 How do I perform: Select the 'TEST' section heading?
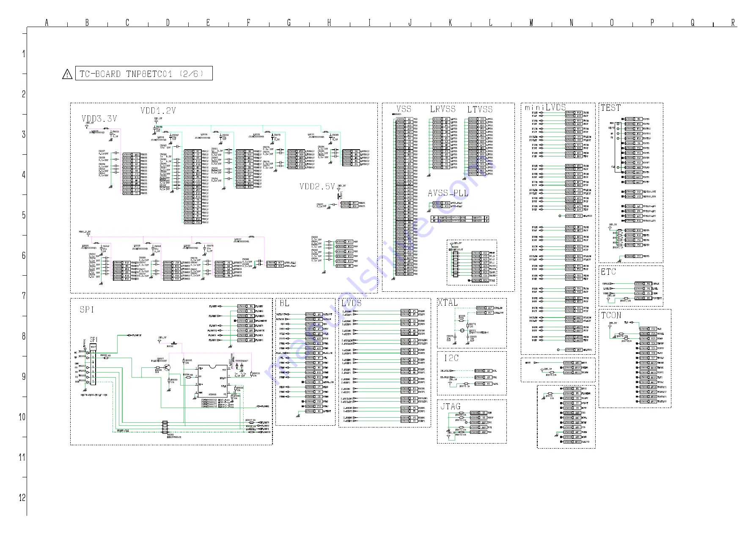611,108
